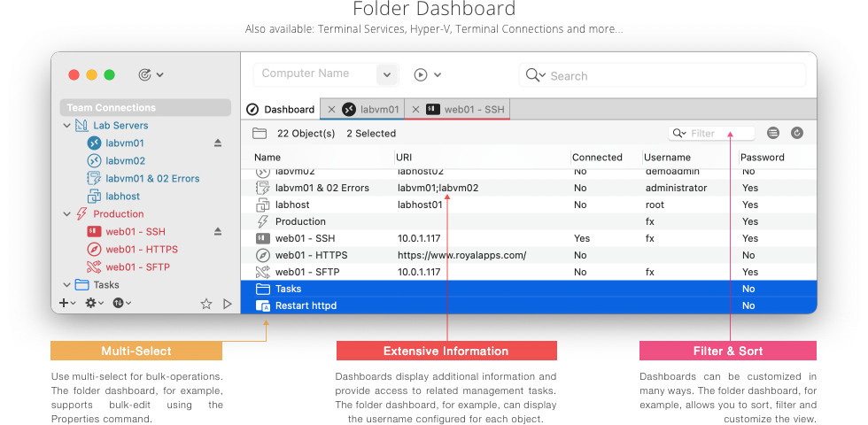Switch to the Dashboard tab
The image size is (868, 425).
point(280,110)
